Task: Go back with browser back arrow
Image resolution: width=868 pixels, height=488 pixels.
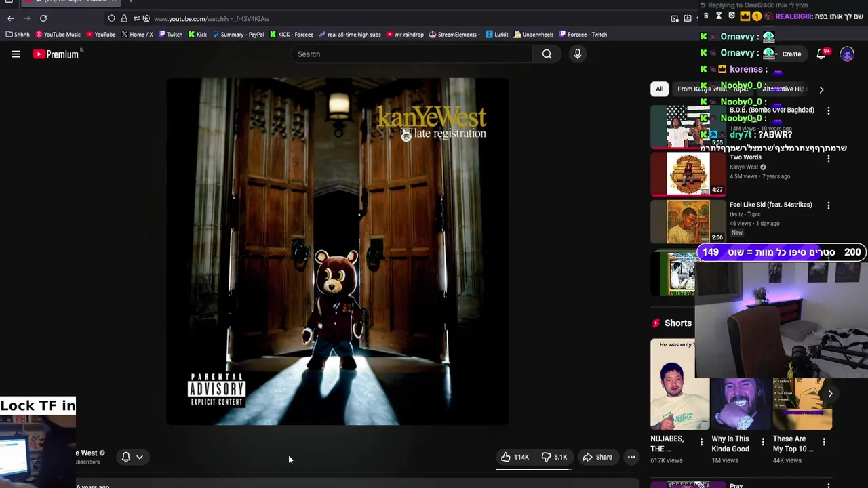Action: point(9,18)
